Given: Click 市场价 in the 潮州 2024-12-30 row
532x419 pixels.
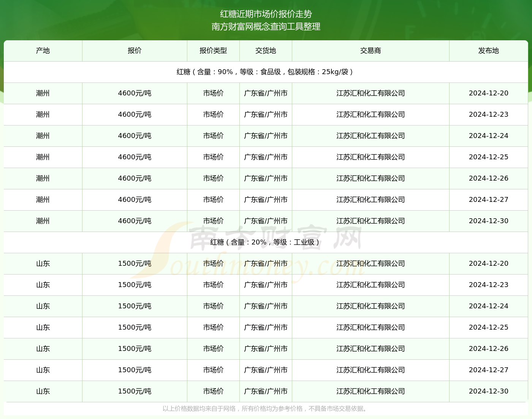Looking at the screenshot, I should 213,221.
